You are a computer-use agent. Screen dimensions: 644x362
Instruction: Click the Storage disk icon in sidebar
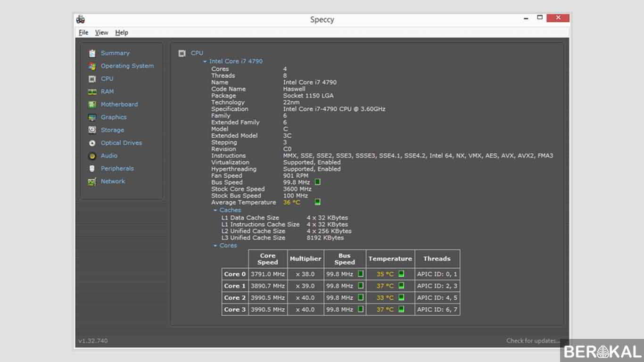(x=92, y=130)
